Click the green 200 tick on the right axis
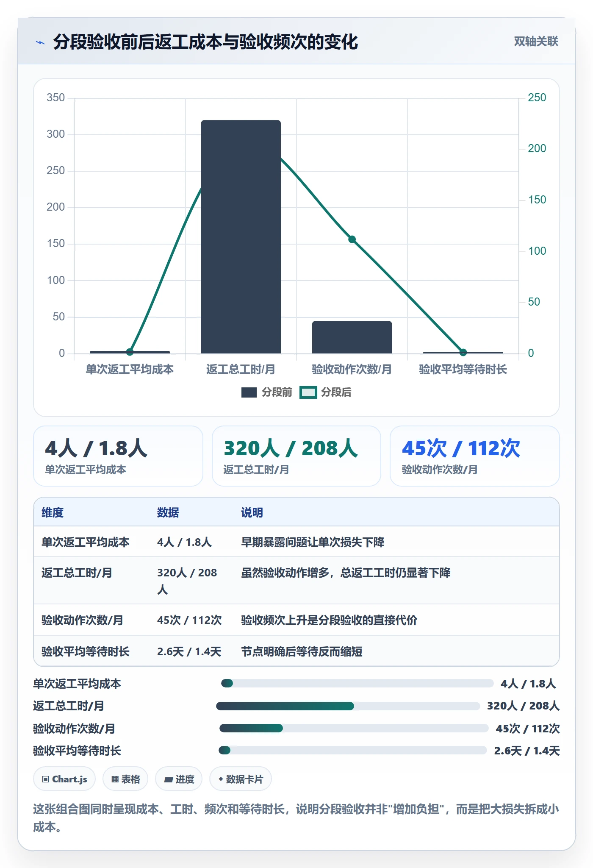The width and height of the screenshot is (593, 868). pyautogui.click(x=537, y=148)
